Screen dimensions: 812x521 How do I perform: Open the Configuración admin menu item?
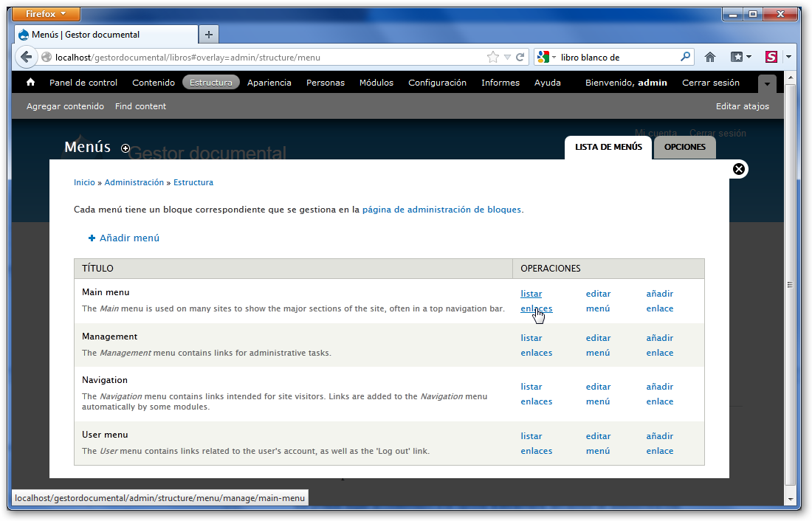click(437, 83)
